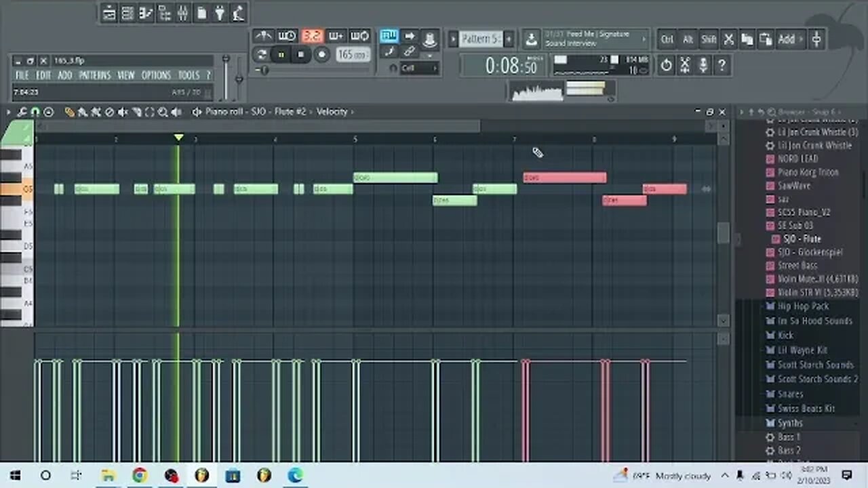Image resolution: width=868 pixels, height=488 pixels.
Task: Open help with question mark icon
Action: click(x=722, y=65)
